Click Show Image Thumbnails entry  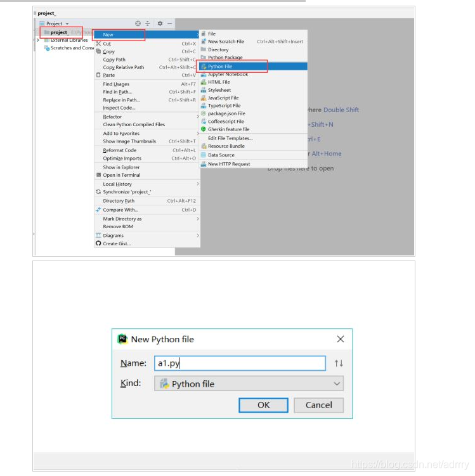(x=146, y=141)
